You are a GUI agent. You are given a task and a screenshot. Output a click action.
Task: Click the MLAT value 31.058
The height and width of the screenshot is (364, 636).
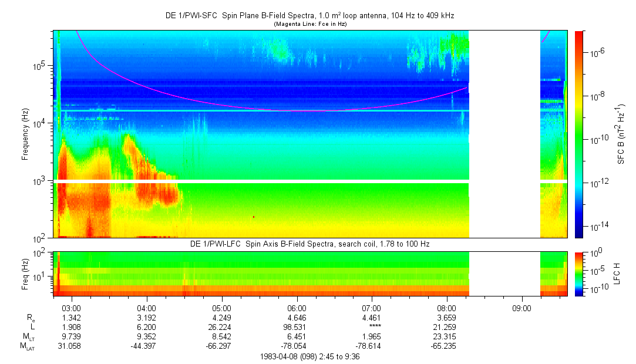[69, 346]
